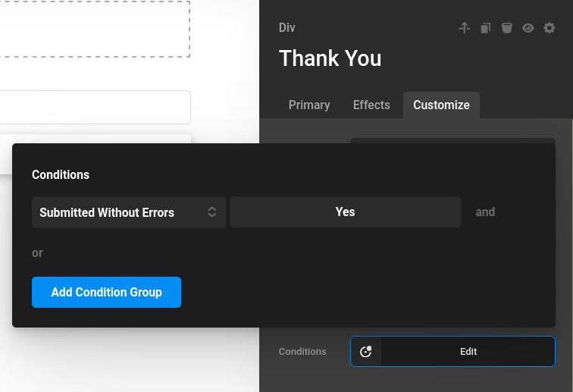Viewport: 573px width, 392px height.
Task: Click the Conditions heading in the popup
Action: point(61,174)
